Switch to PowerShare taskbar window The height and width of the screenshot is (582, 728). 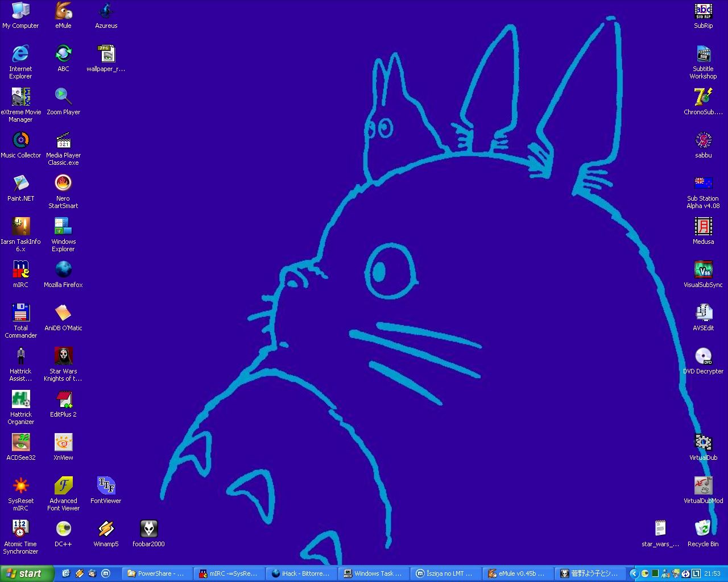pos(157,573)
